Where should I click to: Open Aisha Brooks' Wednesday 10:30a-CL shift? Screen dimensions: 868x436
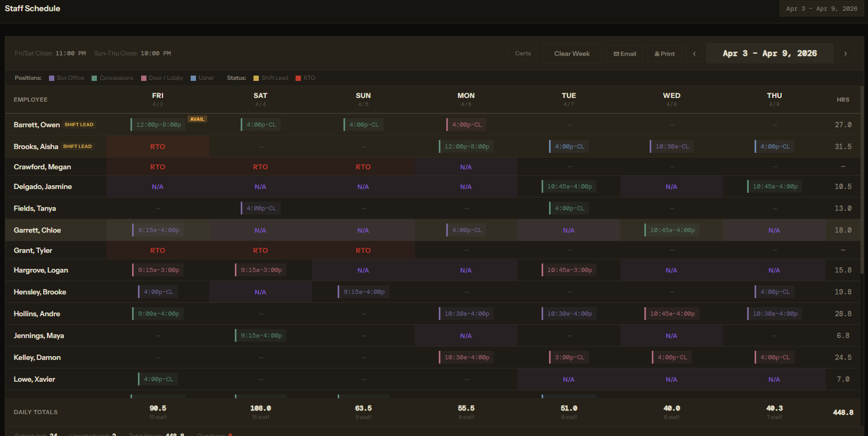[672, 146]
